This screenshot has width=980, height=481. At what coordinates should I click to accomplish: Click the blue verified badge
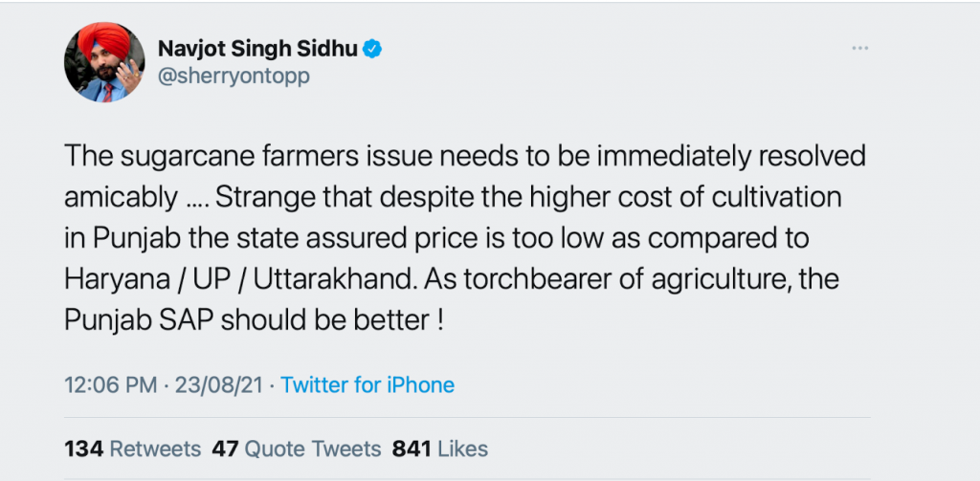click(374, 49)
